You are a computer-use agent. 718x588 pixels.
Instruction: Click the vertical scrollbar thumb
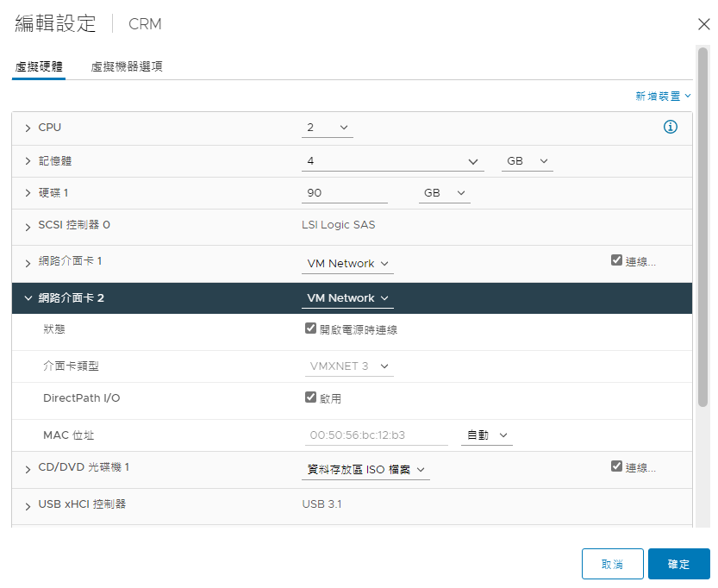coord(702,227)
